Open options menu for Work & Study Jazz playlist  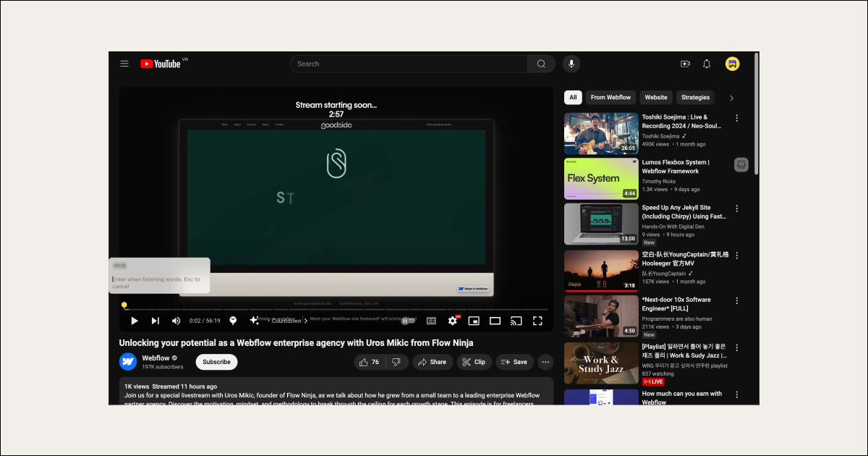[x=737, y=347]
